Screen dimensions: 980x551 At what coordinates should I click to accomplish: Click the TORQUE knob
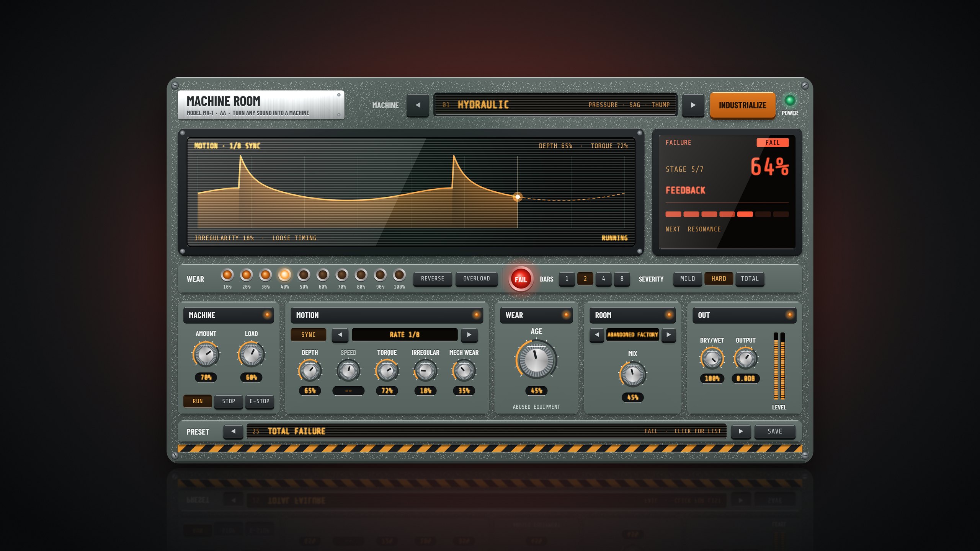coord(387,370)
